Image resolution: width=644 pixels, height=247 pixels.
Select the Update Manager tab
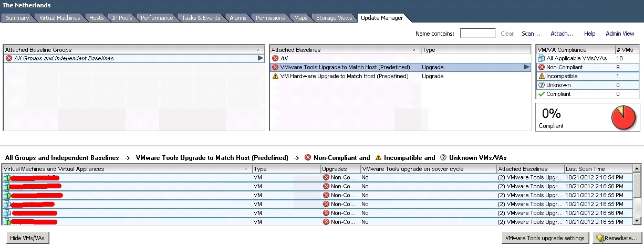382,18
